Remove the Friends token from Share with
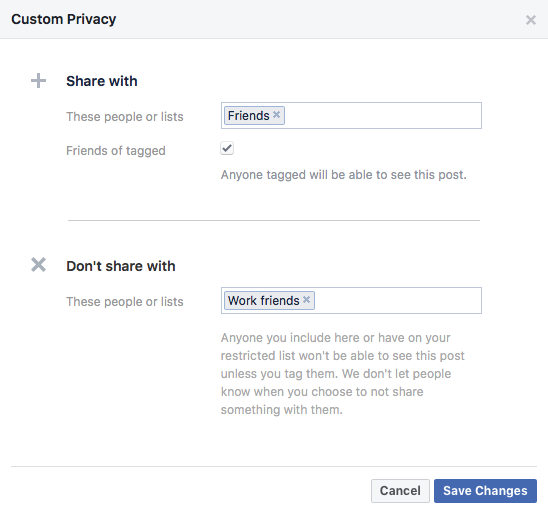This screenshot has height=514, width=548. 276,115
